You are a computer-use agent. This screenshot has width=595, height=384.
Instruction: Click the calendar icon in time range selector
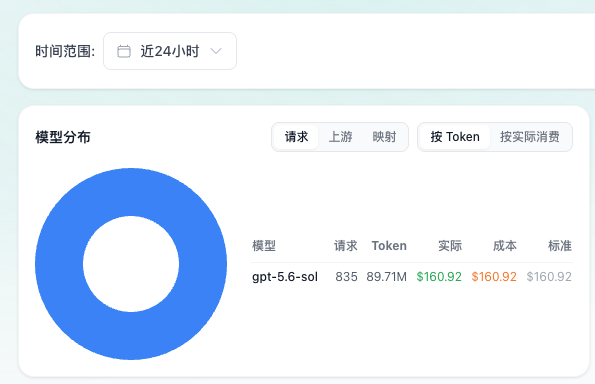tap(124, 51)
